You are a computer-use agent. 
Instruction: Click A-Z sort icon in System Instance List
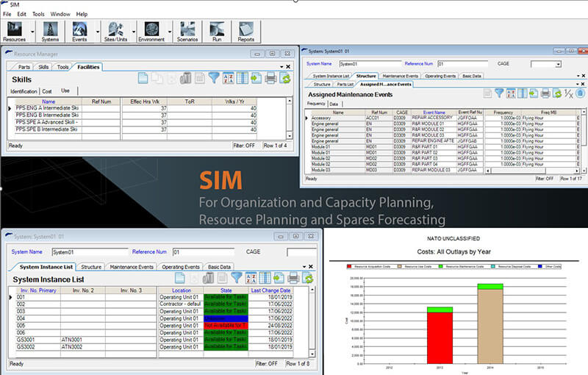[x=251, y=278]
